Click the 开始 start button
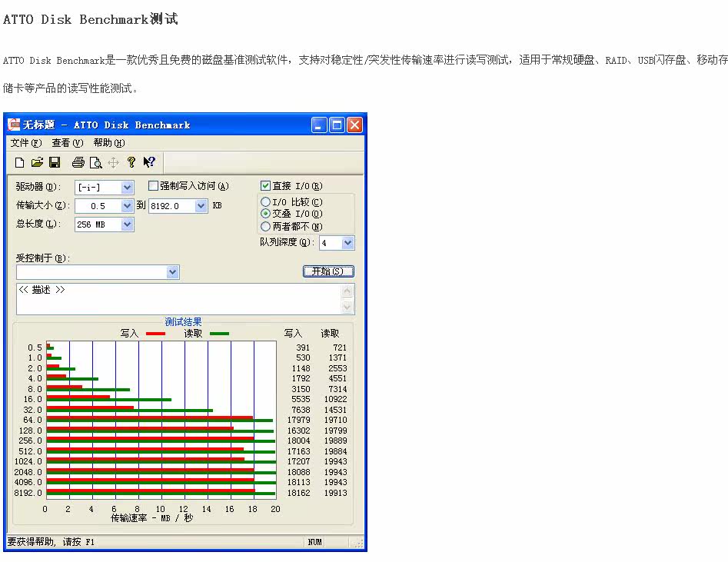Image resolution: width=728 pixels, height=562 pixels. click(x=328, y=271)
